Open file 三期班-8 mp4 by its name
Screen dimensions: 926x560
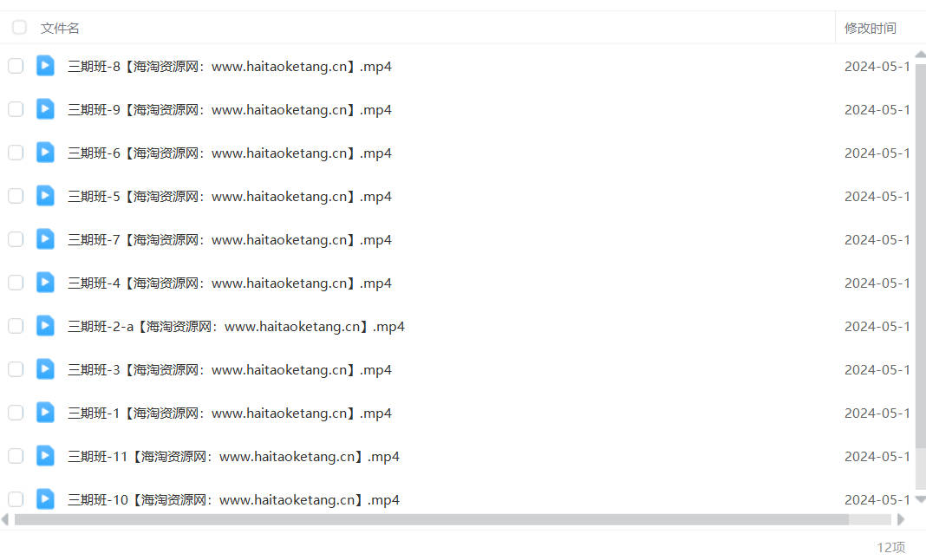(229, 66)
